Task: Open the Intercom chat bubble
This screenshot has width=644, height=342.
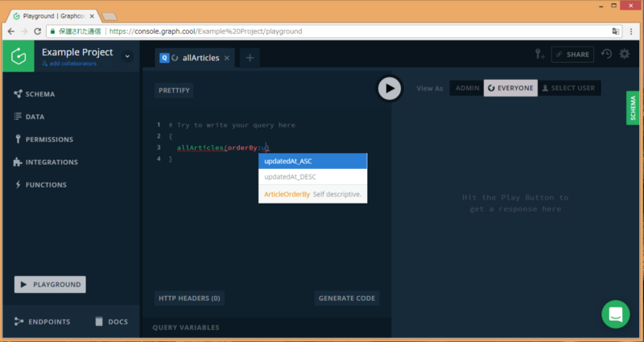Action: pos(616,315)
